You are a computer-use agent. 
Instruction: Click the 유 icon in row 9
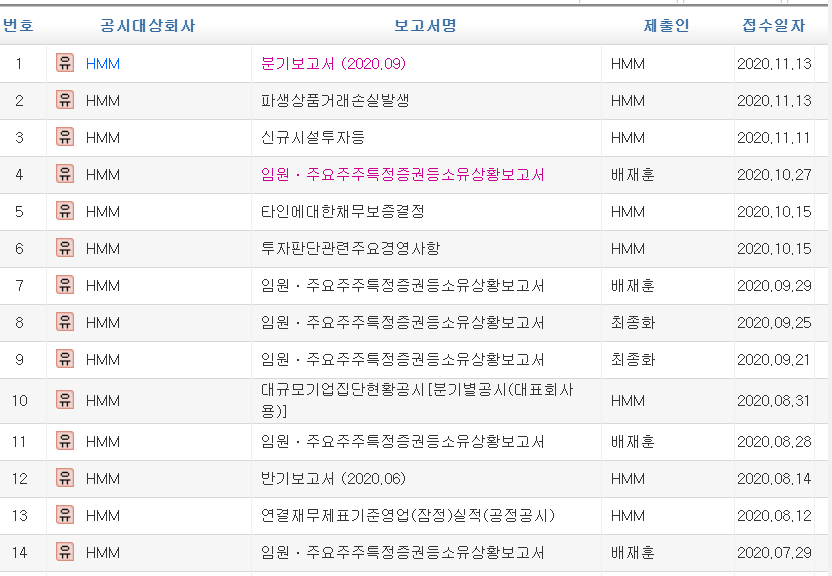pos(65,359)
